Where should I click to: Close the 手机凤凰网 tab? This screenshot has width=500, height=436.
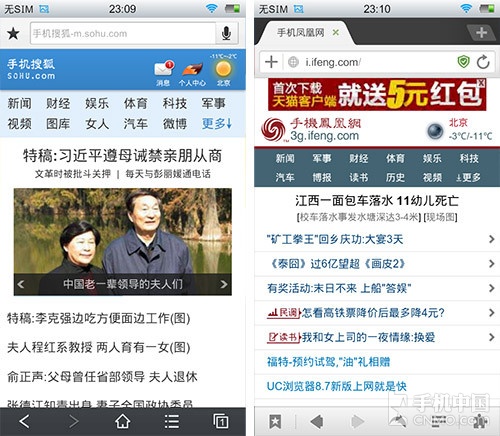336,32
